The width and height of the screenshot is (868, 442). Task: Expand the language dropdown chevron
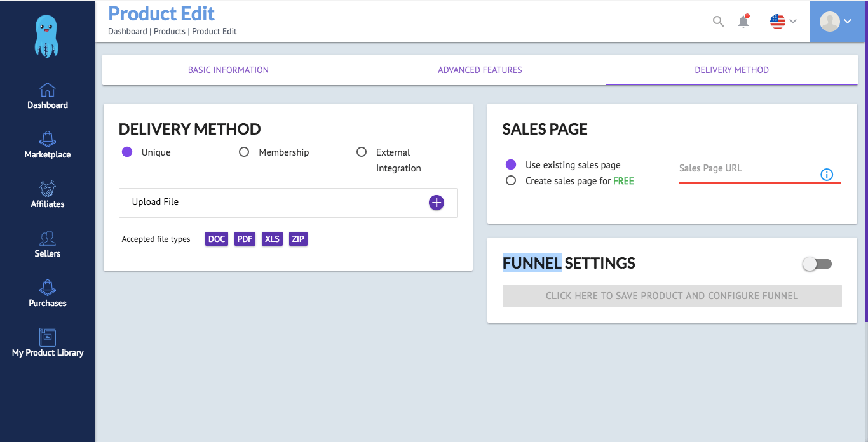click(x=793, y=22)
